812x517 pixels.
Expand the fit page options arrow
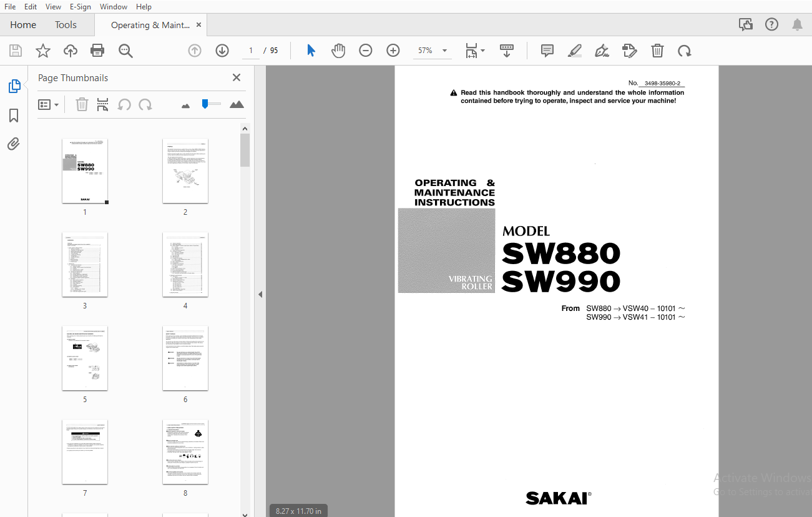[482, 51]
